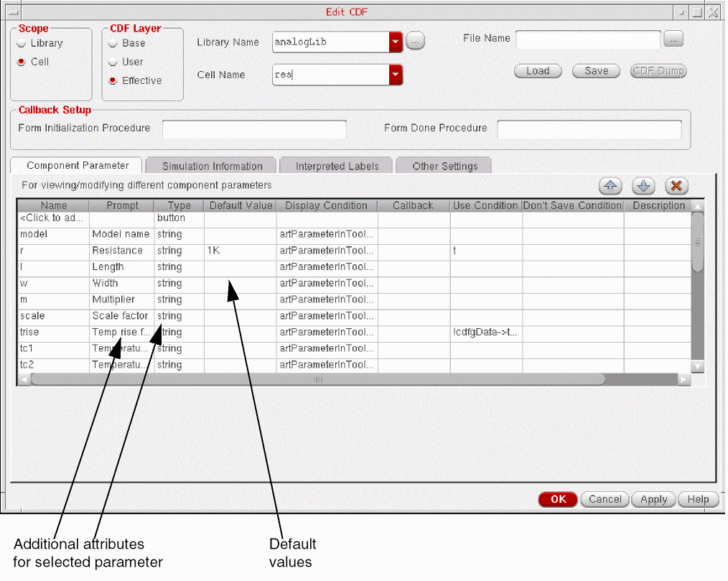Image resolution: width=728 pixels, height=581 pixels.
Task: Click the Display Condition column header
Action: point(327,205)
